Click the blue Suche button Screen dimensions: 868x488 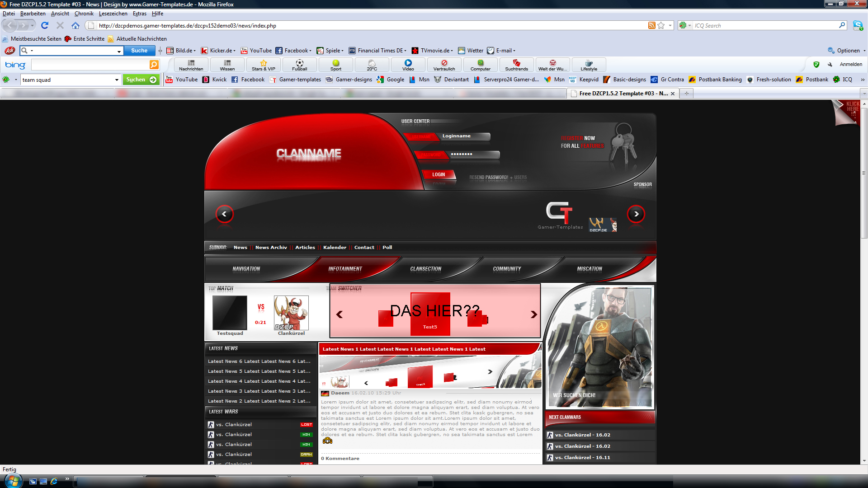pos(139,51)
